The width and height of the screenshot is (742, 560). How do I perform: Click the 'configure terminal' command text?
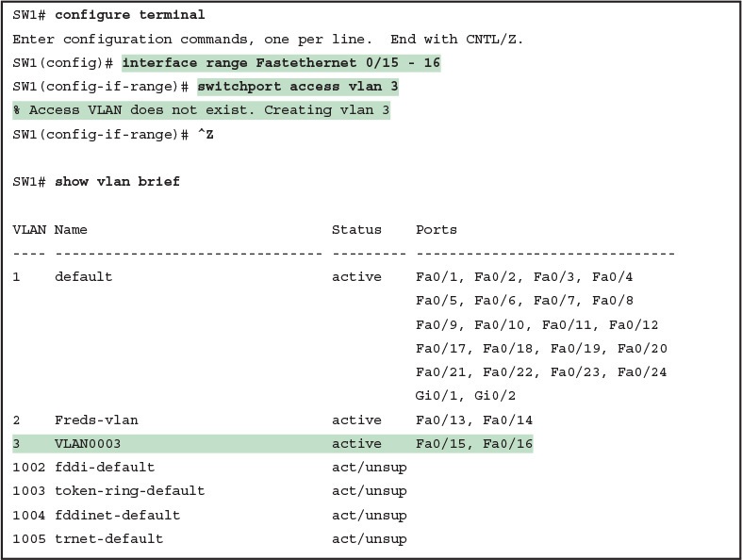(x=130, y=15)
